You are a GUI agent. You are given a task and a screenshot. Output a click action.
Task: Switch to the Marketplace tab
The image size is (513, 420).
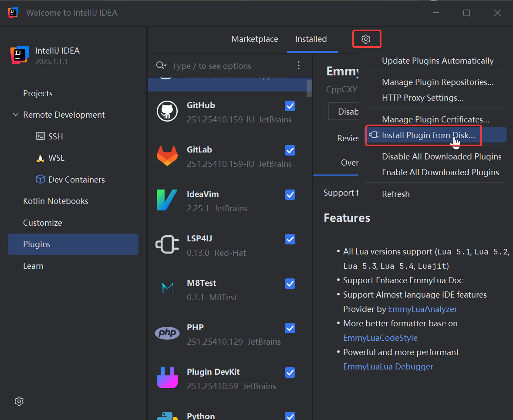click(255, 39)
